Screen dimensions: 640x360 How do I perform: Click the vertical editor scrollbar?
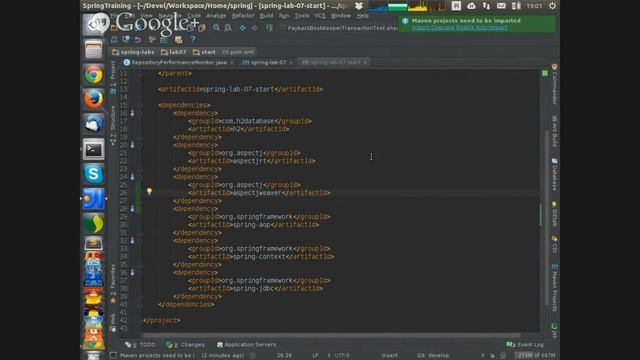point(547,218)
